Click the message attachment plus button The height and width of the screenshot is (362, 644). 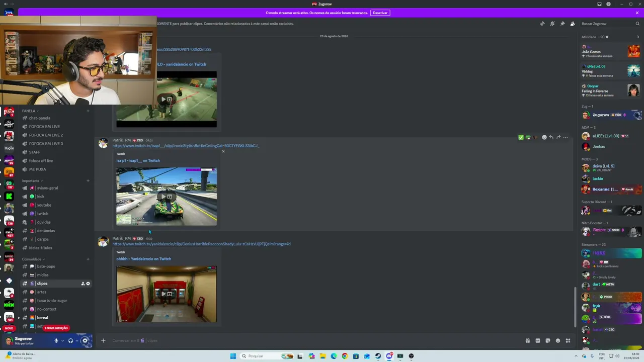coord(103,340)
